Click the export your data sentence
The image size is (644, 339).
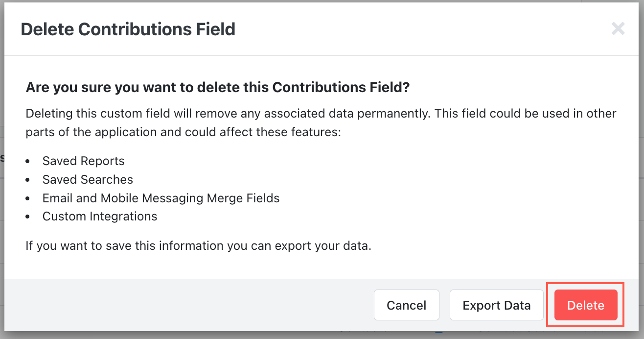click(x=197, y=245)
